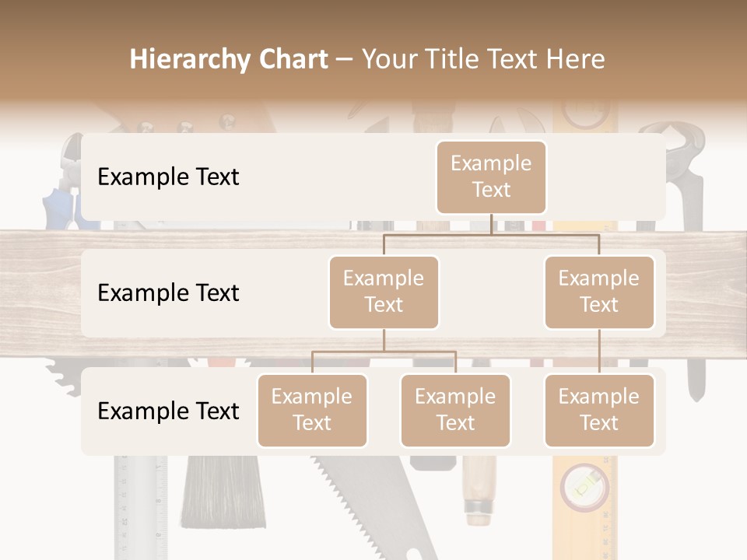Click the leftmost bottom Example Text node

coord(312,411)
